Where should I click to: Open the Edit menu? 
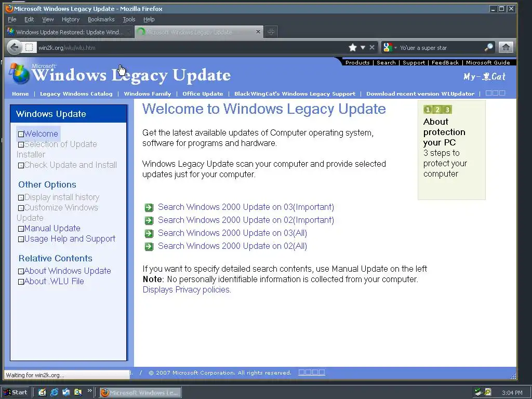click(29, 19)
